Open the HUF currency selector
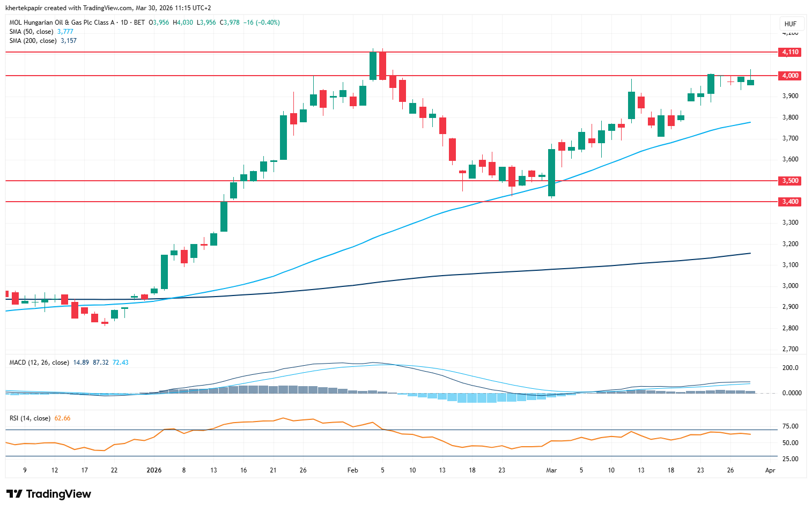This screenshot has width=812, height=510. (x=790, y=24)
